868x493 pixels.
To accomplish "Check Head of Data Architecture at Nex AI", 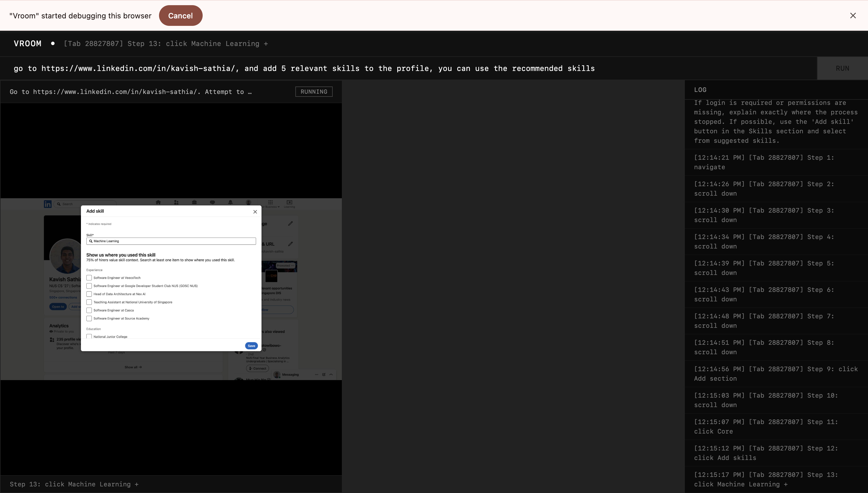I will pos(89,294).
